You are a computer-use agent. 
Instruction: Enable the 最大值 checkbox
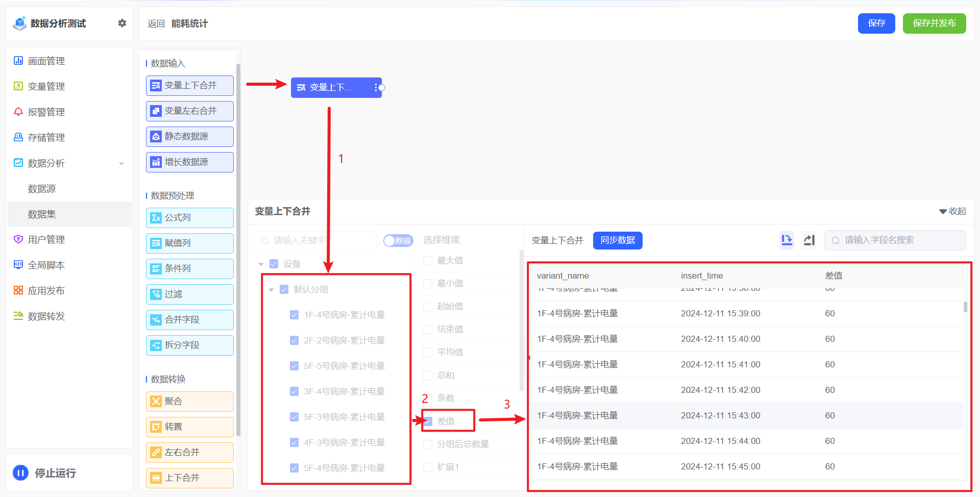click(428, 261)
